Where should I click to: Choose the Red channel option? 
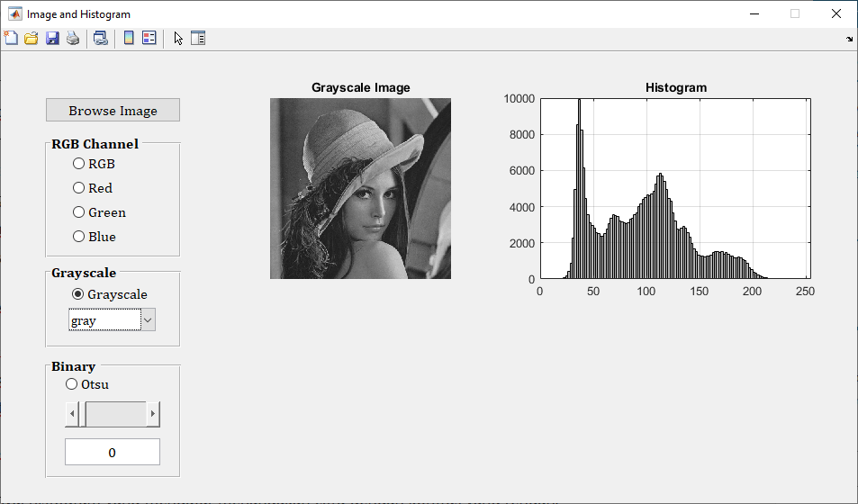[x=79, y=188]
